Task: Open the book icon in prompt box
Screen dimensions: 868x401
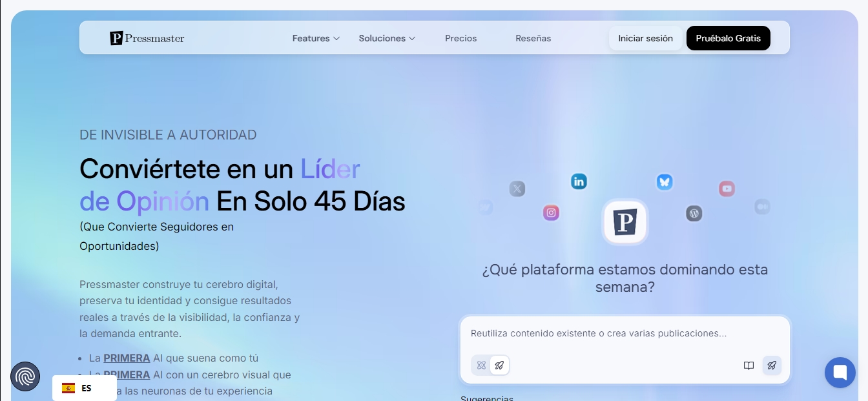Action: pyautogui.click(x=749, y=365)
